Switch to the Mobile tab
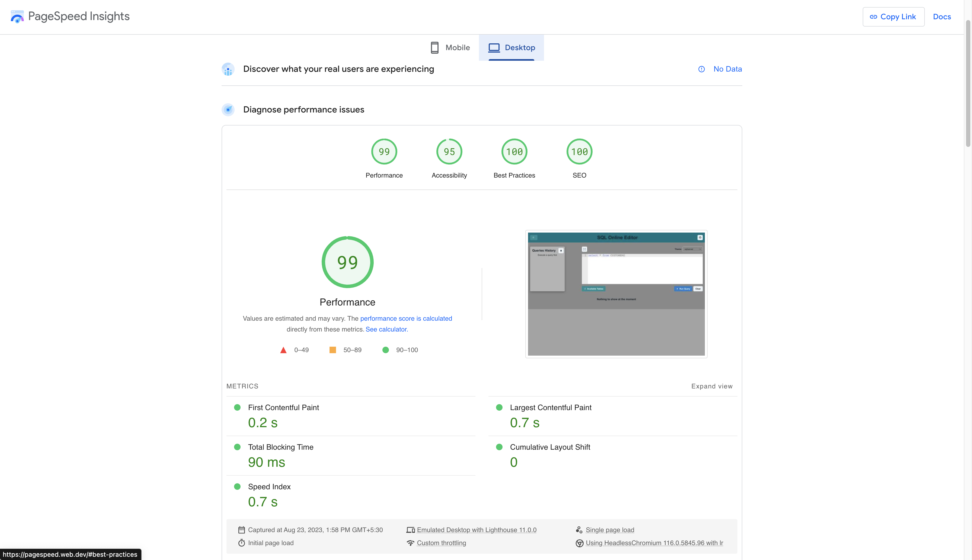The height and width of the screenshot is (560, 972). click(x=450, y=48)
